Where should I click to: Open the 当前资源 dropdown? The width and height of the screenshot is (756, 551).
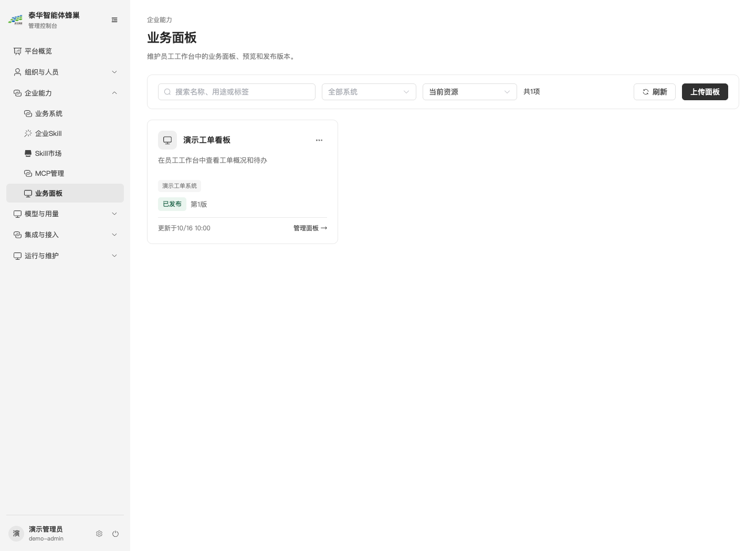(x=470, y=92)
